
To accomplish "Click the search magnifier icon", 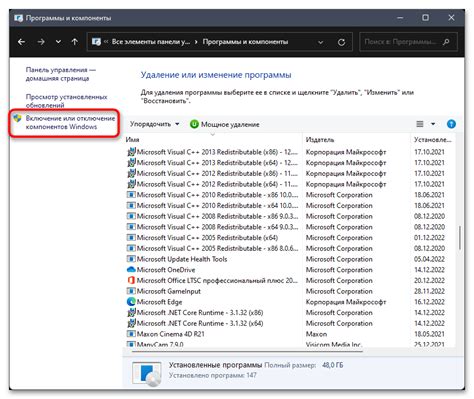I will 446,42.
